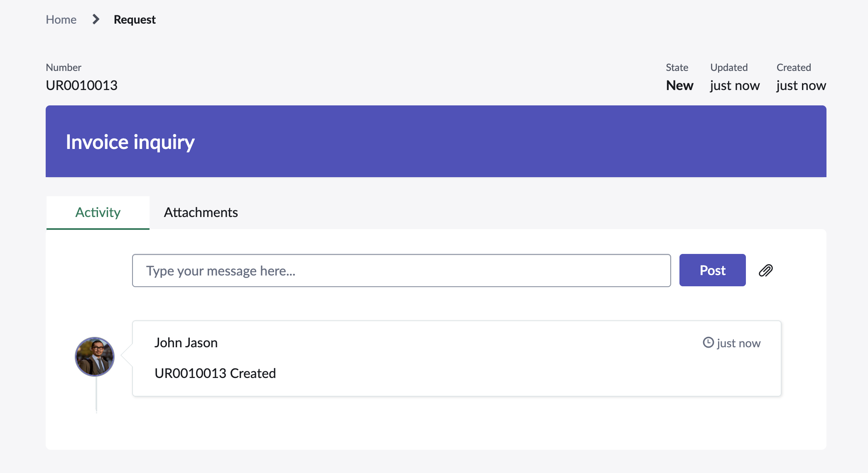Click the State label
The image size is (868, 473).
click(677, 67)
